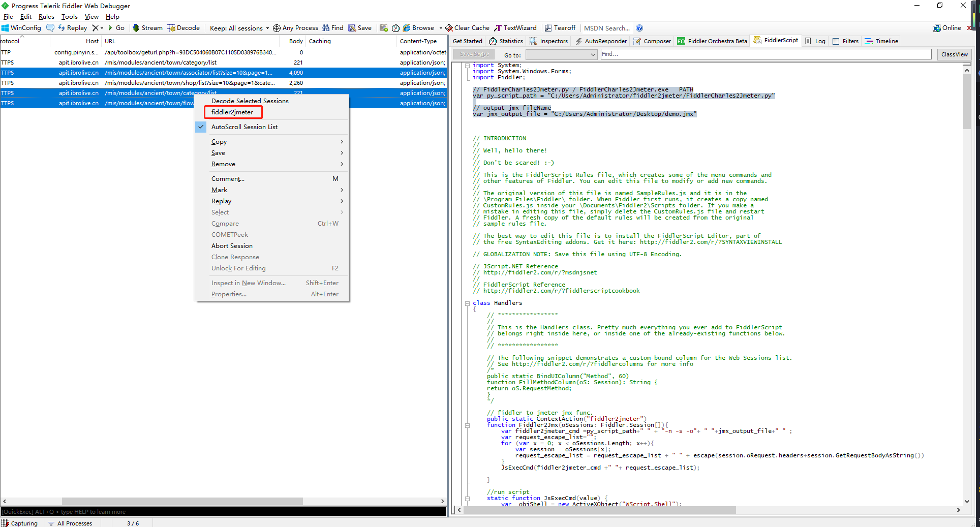
Task: Switch to the Inspectors tab
Action: (x=548, y=41)
